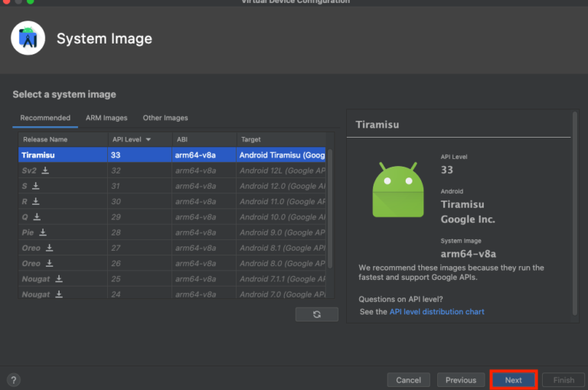Viewport: 588px width, 390px height.
Task: Click the Android Studio logo icon
Action: 28,38
